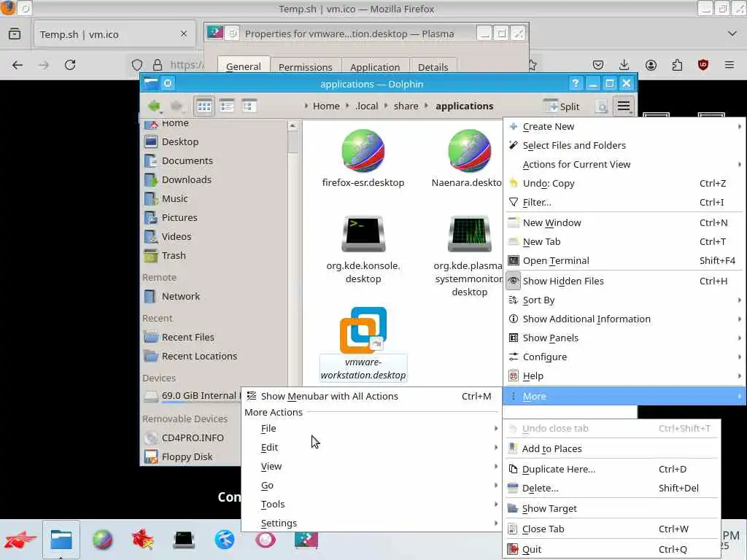
Task: Open Firefox downloads panel icon
Action: click(x=624, y=65)
